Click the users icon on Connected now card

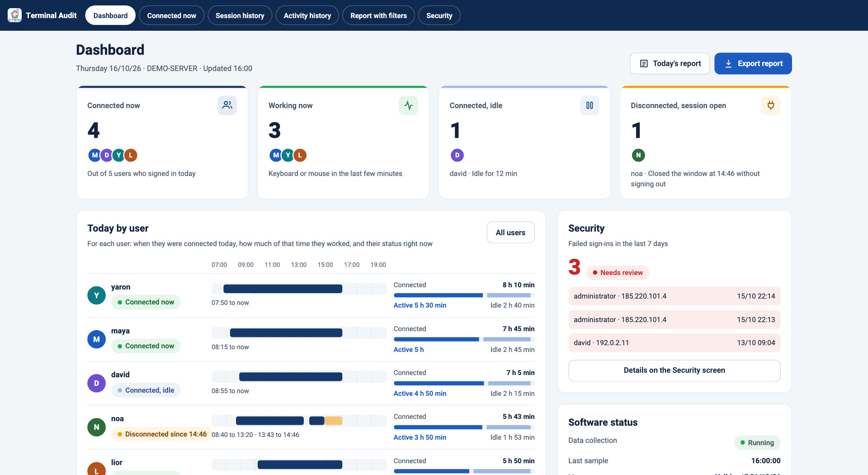tap(227, 105)
